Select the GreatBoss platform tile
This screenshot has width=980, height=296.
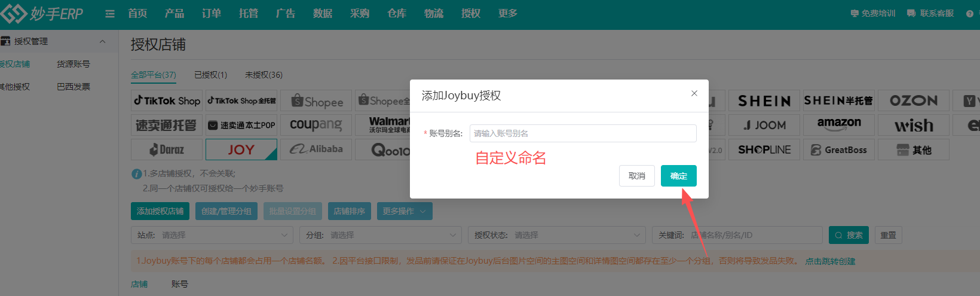[x=839, y=149]
